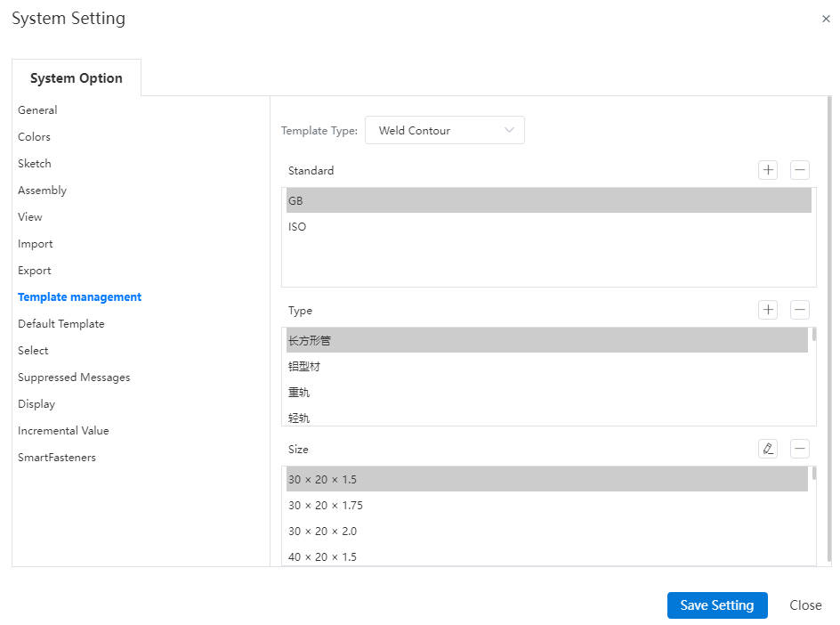Click the Size list scrollbar

coord(813,474)
